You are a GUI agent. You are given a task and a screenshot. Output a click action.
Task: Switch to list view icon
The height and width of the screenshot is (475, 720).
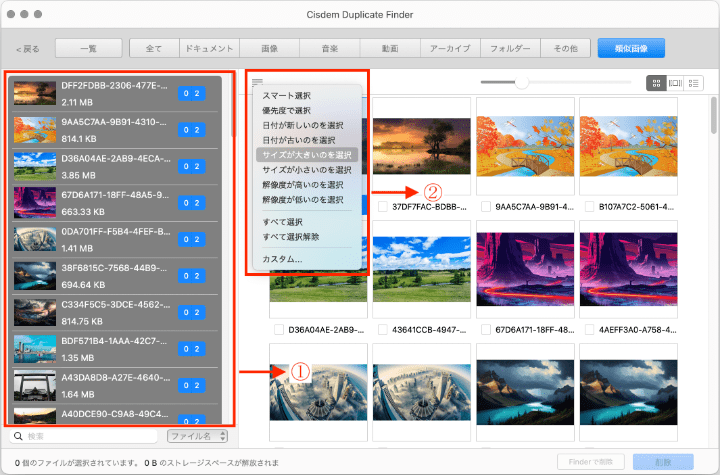pos(693,83)
